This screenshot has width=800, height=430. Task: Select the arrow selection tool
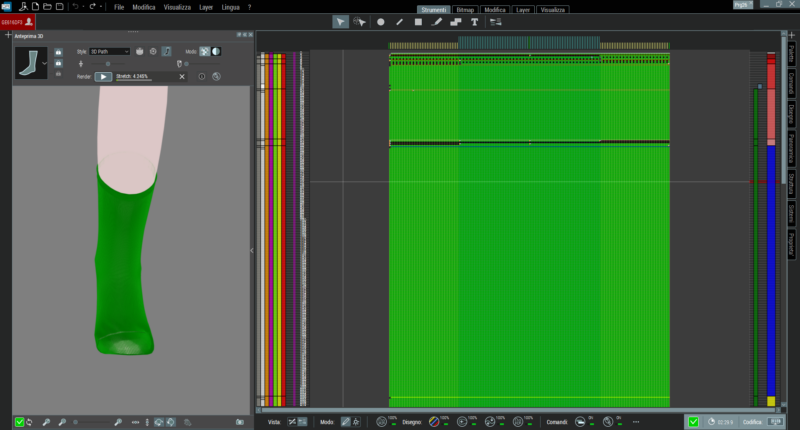[340, 21]
